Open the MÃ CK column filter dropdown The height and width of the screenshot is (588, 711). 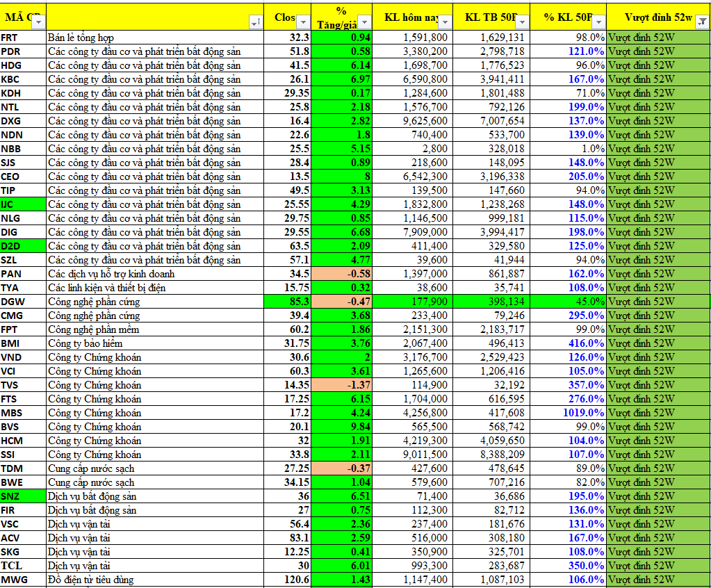39,23
